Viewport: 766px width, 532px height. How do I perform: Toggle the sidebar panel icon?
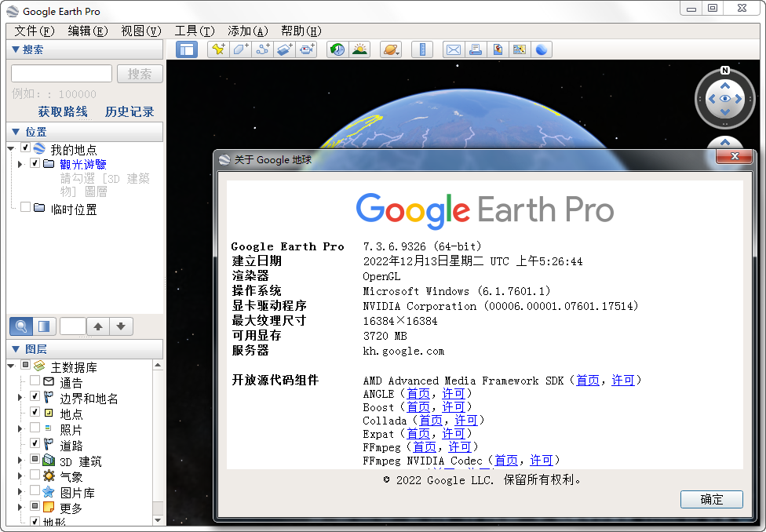tap(187, 49)
